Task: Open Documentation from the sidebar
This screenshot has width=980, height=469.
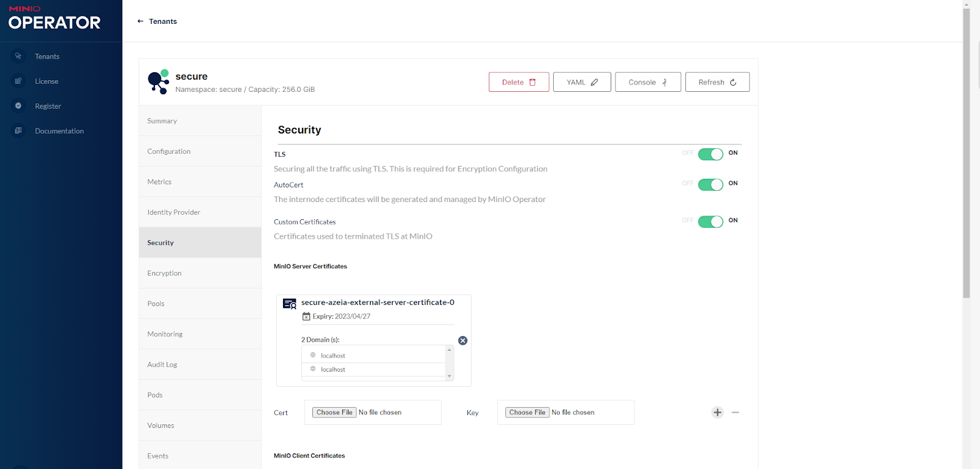Action: coord(59,131)
